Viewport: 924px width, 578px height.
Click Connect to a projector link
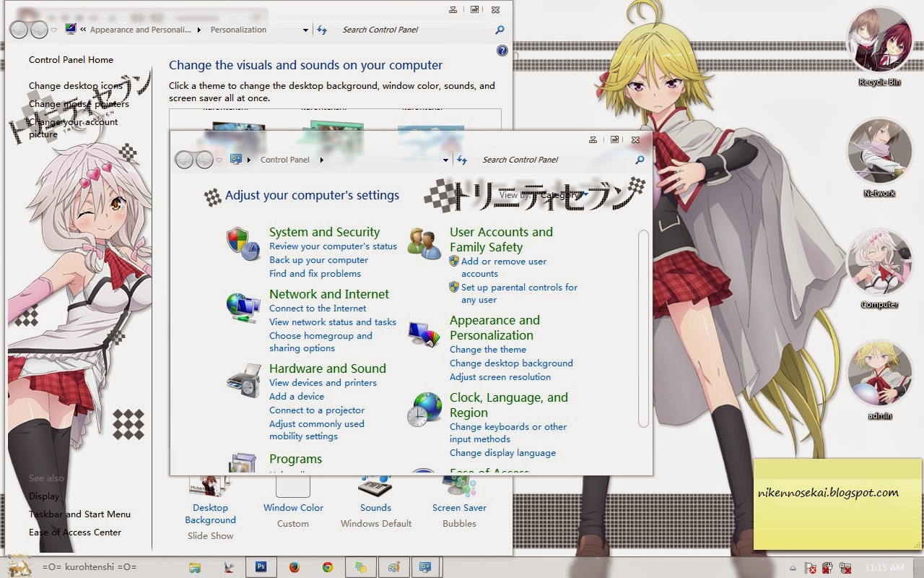click(x=317, y=410)
